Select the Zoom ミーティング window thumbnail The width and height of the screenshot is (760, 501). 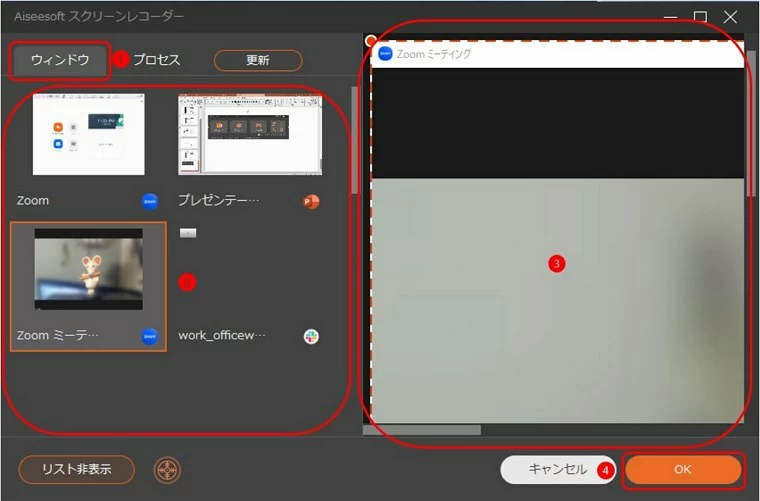tap(89, 269)
